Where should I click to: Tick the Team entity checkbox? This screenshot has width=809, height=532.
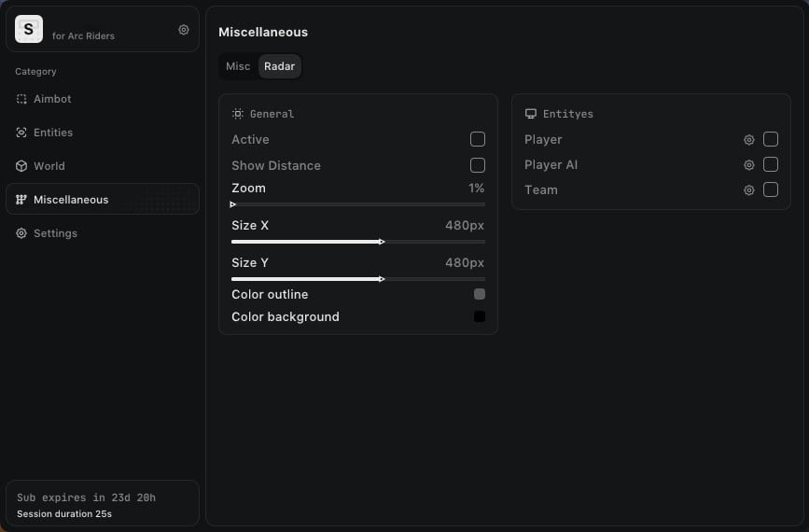tap(771, 189)
